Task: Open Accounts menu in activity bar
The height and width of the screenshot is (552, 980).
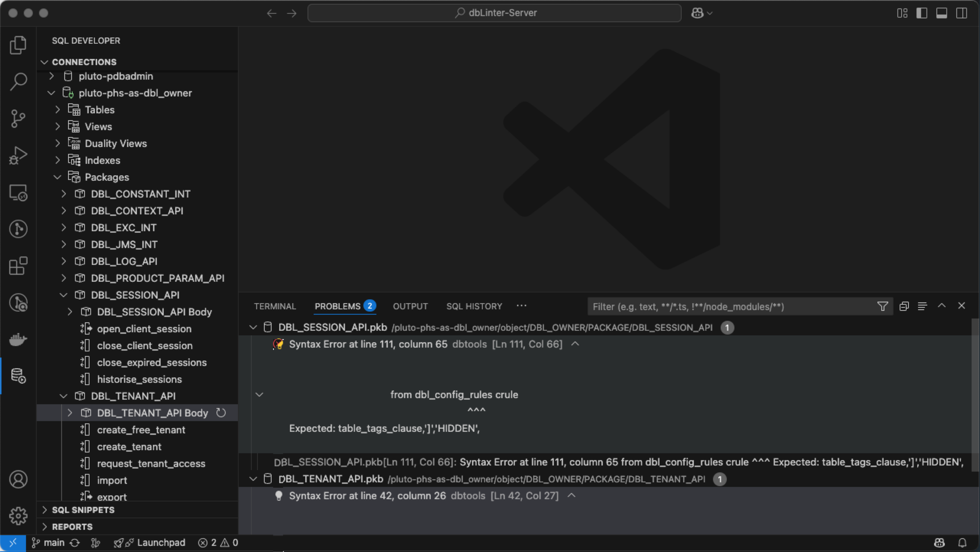Action: 18,479
